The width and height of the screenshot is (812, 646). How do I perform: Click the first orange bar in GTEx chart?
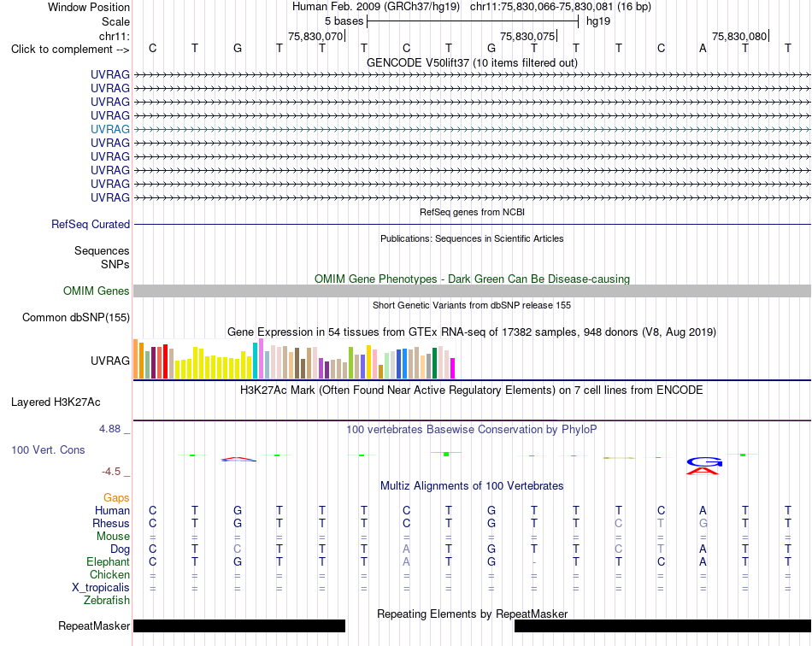pyautogui.click(x=136, y=359)
